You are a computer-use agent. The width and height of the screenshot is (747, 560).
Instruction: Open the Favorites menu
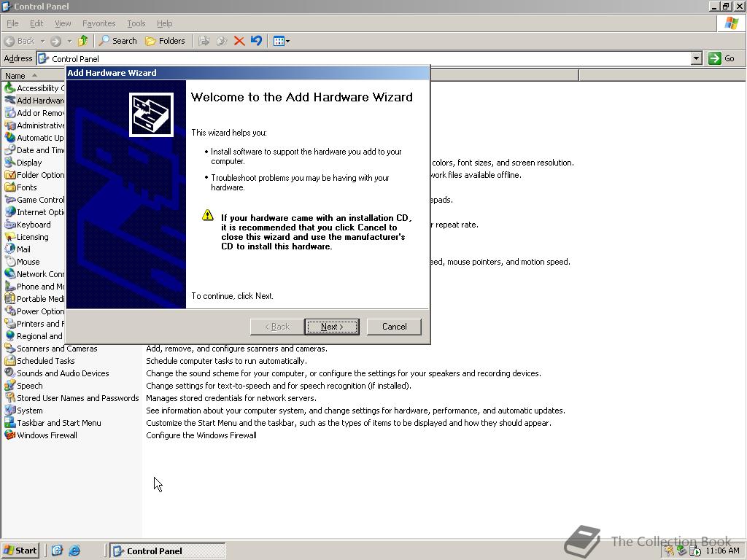98,23
